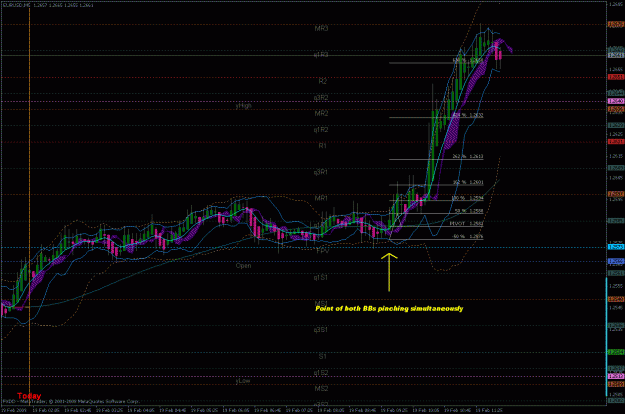Screen dimensions: 625x414
Task: Select the q1R3 level label
Action: [321, 55]
